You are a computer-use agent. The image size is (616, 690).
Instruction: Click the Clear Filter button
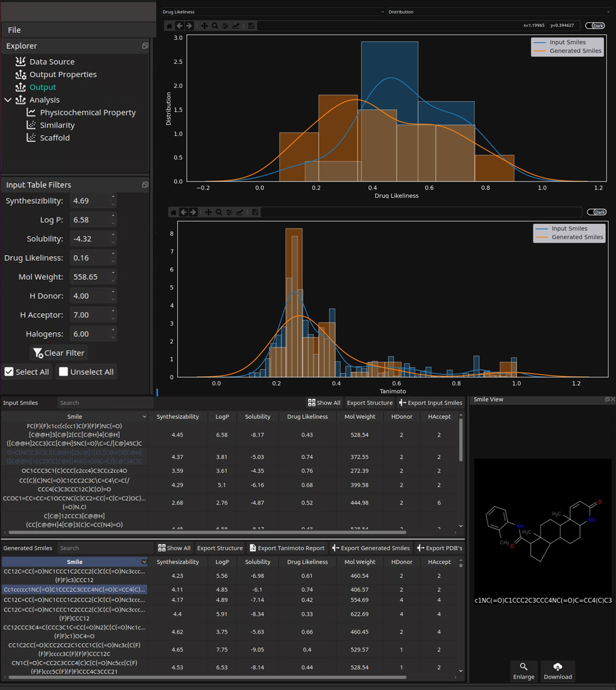(58, 352)
